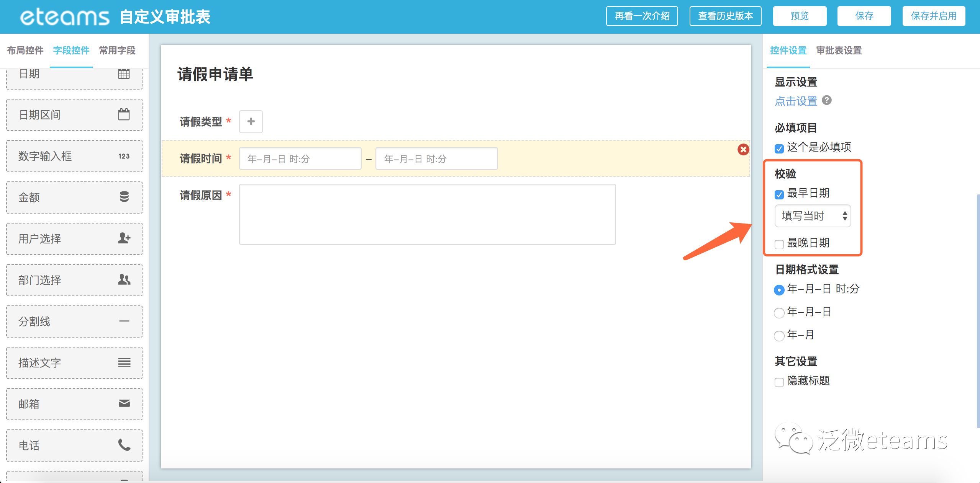Switch to 审批表设置 tab
The image size is (980, 483).
(x=839, y=51)
